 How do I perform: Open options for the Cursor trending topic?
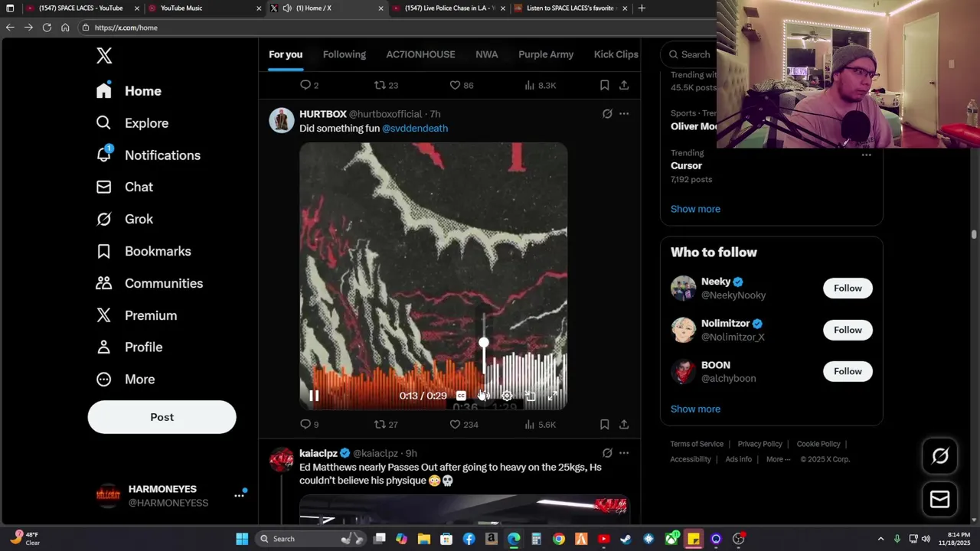pos(866,155)
